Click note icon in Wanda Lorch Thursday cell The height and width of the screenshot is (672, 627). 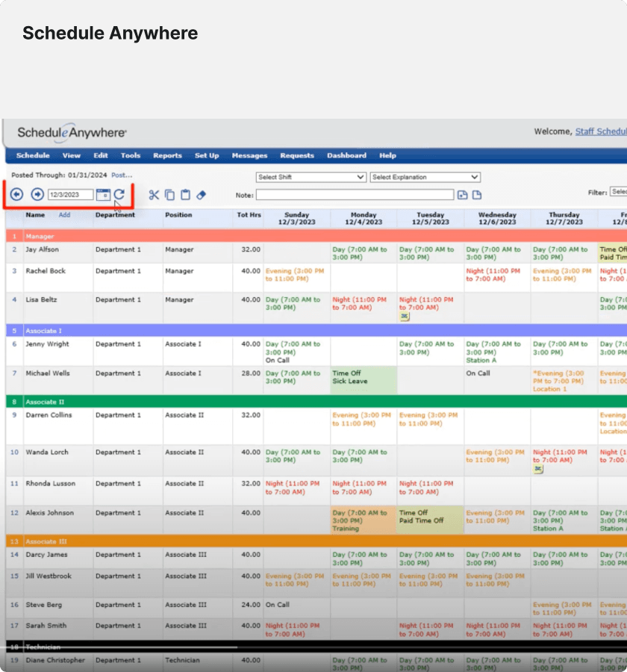point(538,469)
